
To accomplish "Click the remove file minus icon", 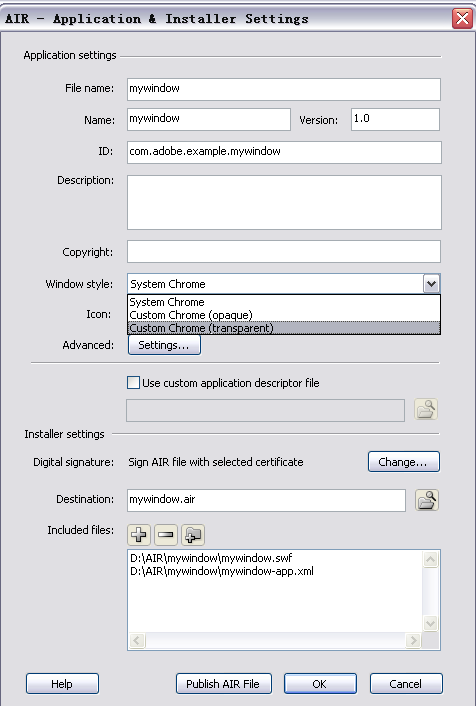I will click(x=166, y=534).
